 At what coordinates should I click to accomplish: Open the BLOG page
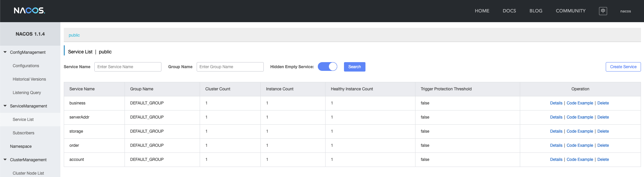click(536, 11)
